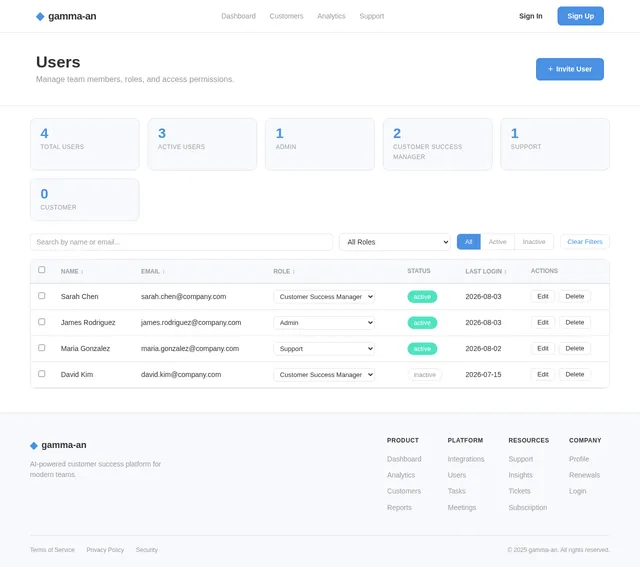The height and width of the screenshot is (567, 640).
Task: Filter users by Active status
Action: tap(498, 242)
